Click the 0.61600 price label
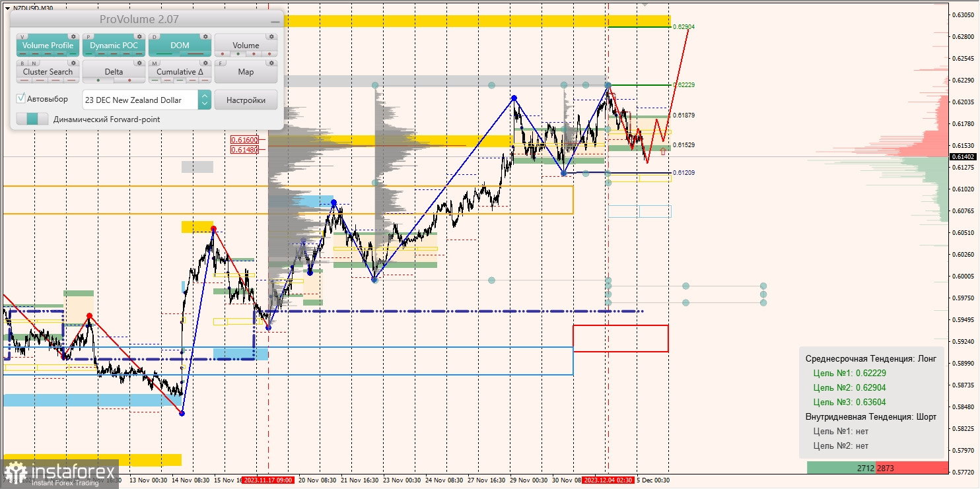Image resolution: width=980 pixels, height=489 pixels. (x=244, y=140)
